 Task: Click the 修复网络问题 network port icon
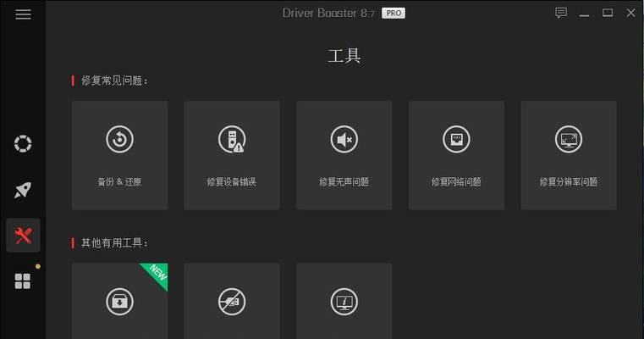pyautogui.click(x=456, y=139)
